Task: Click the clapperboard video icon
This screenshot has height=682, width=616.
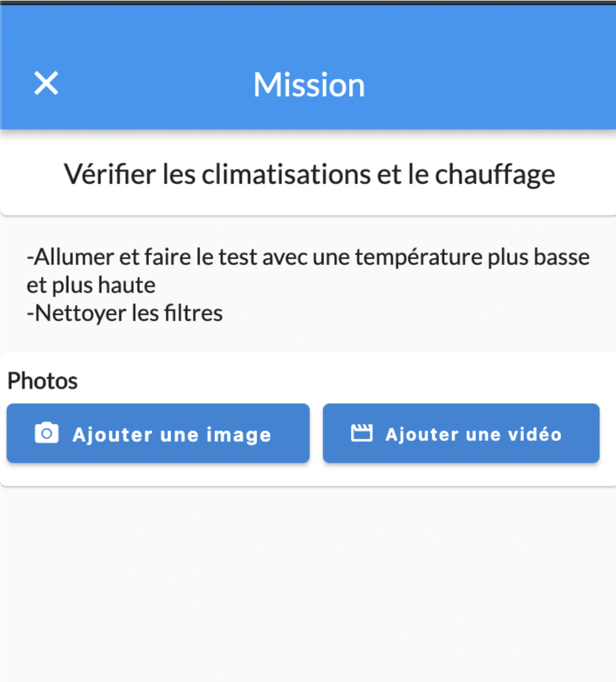Action: pos(362,433)
